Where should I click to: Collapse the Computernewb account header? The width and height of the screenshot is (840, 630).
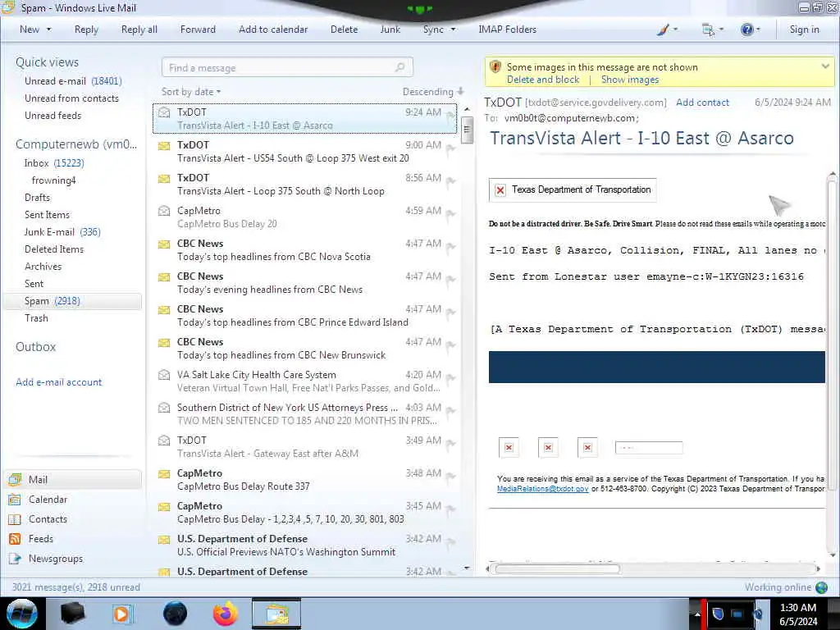point(75,144)
